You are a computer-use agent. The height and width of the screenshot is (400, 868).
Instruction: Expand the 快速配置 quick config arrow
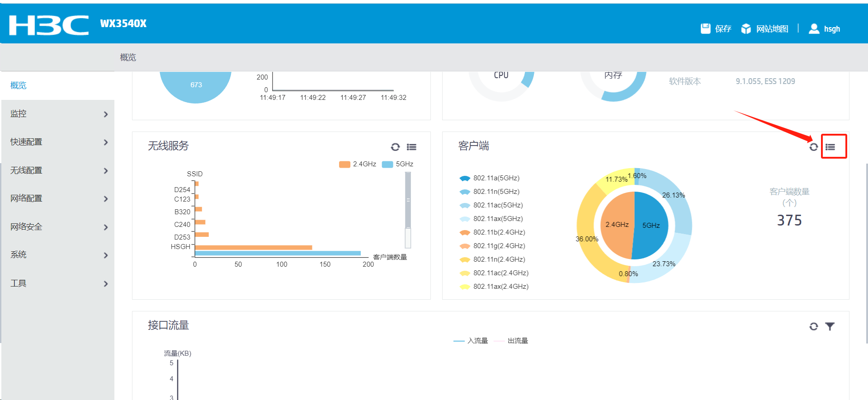click(106, 142)
